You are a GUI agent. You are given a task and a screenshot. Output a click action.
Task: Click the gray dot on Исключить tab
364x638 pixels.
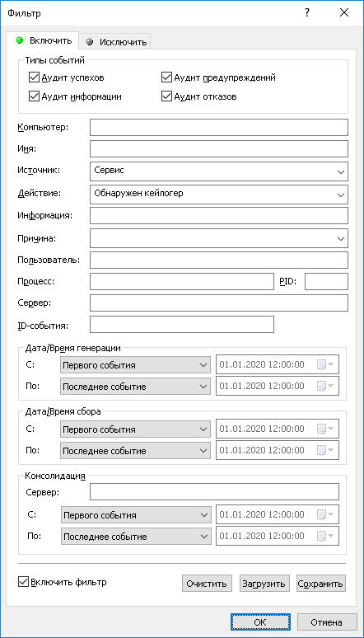[x=91, y=41]
